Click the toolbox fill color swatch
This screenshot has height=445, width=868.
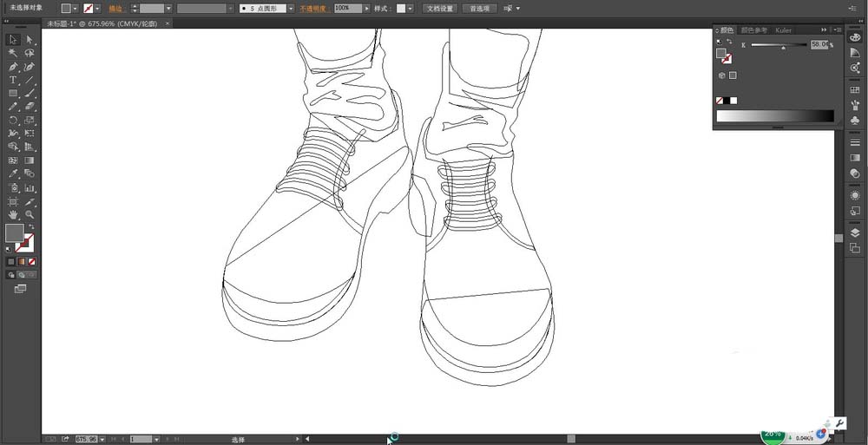pyautogui.click(x=15, y=233)
